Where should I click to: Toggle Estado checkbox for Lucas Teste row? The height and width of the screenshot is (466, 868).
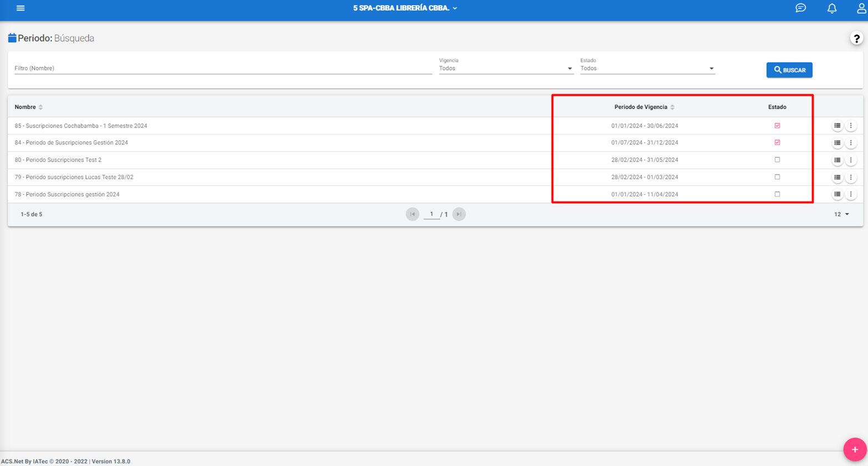(x=777, y=177)
